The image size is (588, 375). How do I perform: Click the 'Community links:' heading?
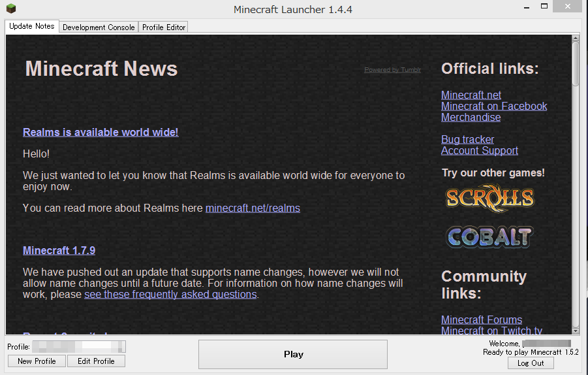click(x=484, y=285)
